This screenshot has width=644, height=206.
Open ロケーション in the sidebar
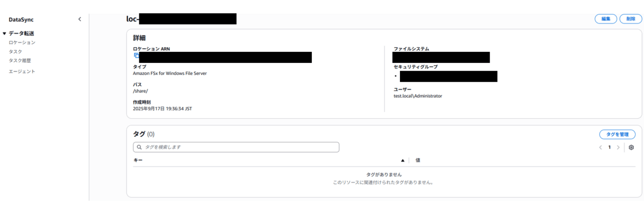pyautogui.click(x=22, y=43)
